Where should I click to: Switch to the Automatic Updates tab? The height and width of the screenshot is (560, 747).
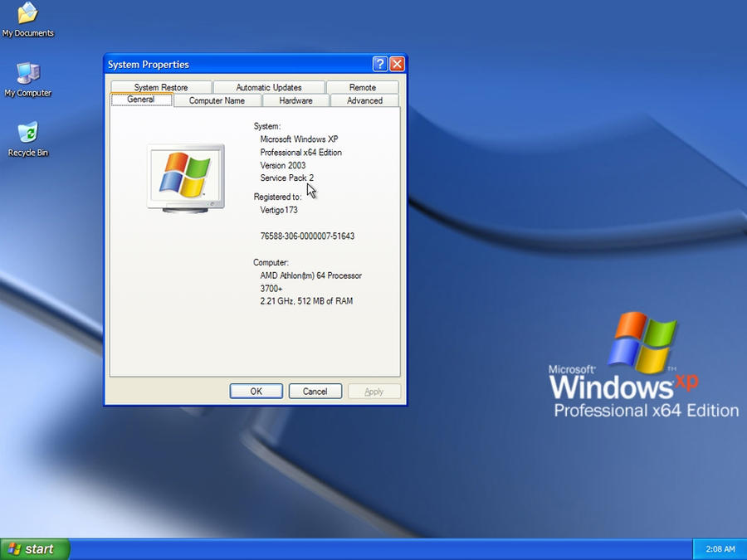[269, 87]
